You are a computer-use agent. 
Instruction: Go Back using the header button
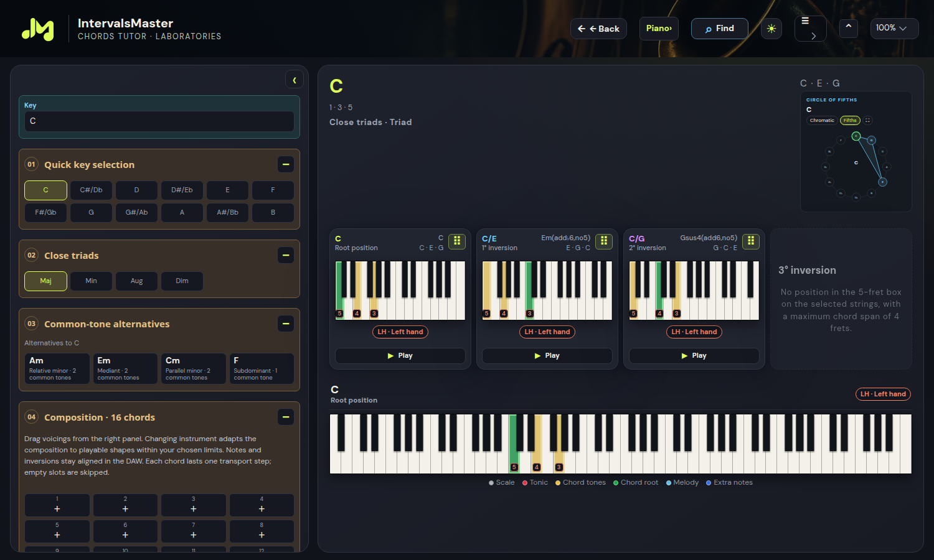(x=598, y=29)
